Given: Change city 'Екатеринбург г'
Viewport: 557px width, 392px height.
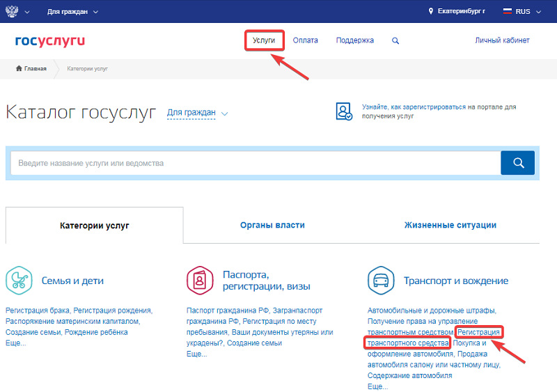Looking at the screenshot, I should [461, 11].
